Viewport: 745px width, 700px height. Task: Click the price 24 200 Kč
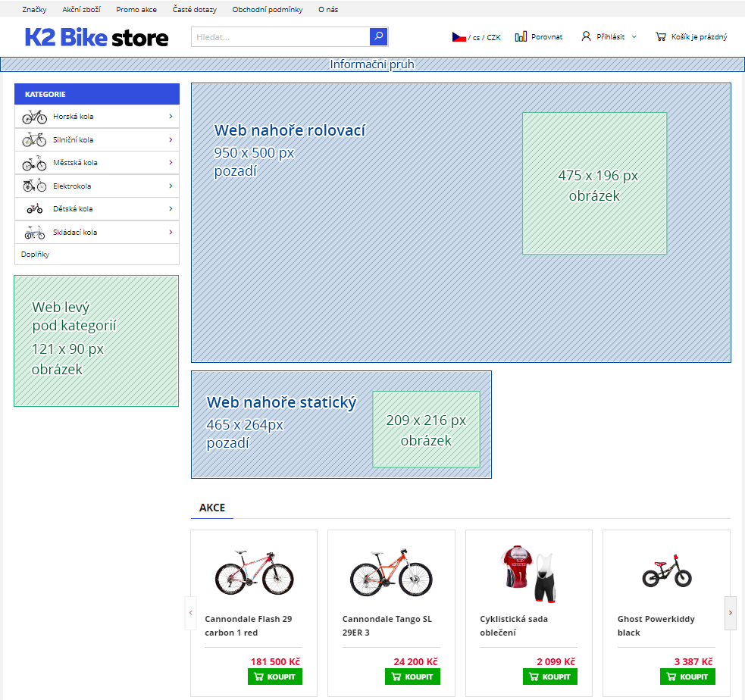coord(415,661)
